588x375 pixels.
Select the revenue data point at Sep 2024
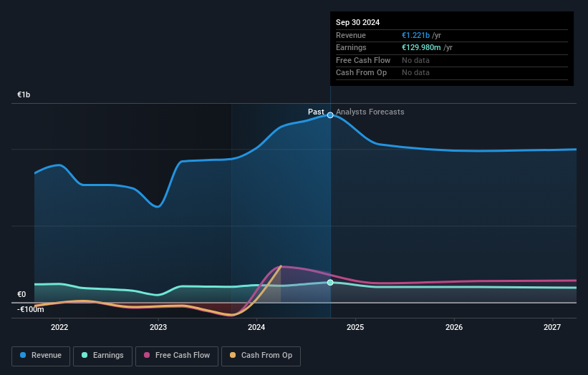tap(330, 115)
